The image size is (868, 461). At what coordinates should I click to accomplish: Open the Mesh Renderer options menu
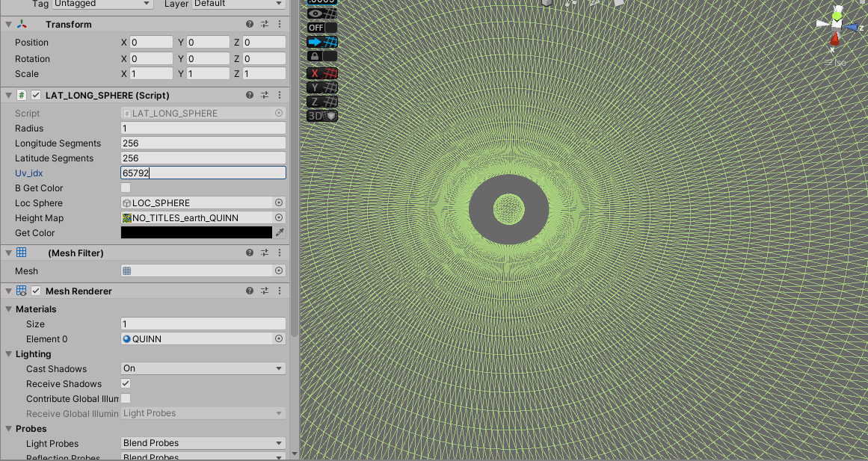point(280,291)
